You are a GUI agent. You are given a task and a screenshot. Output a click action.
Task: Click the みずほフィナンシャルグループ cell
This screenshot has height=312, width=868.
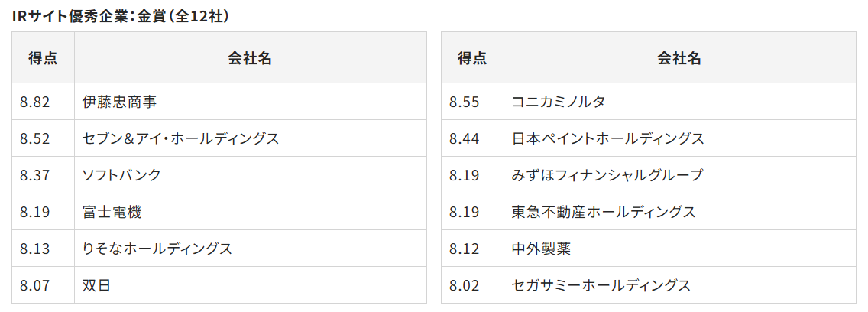pyautogui.click(x=607, y=175)
